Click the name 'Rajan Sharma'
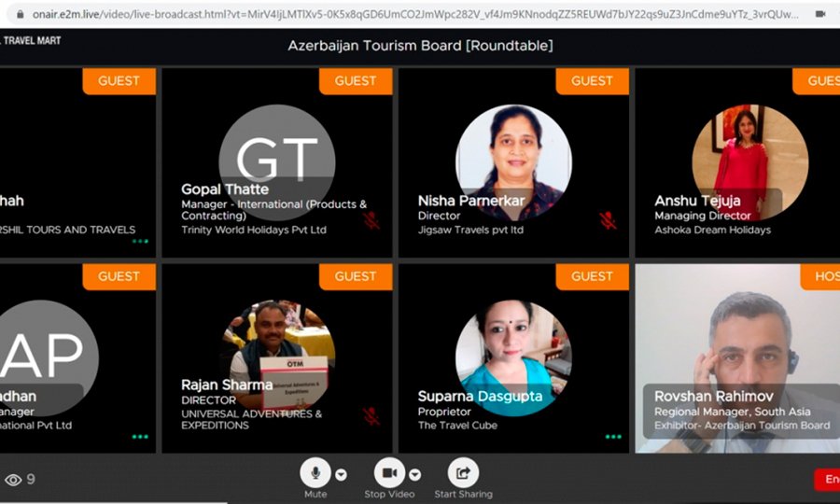Image resolution: width=840 pixels, height=504 pixels. click(227, 385)
